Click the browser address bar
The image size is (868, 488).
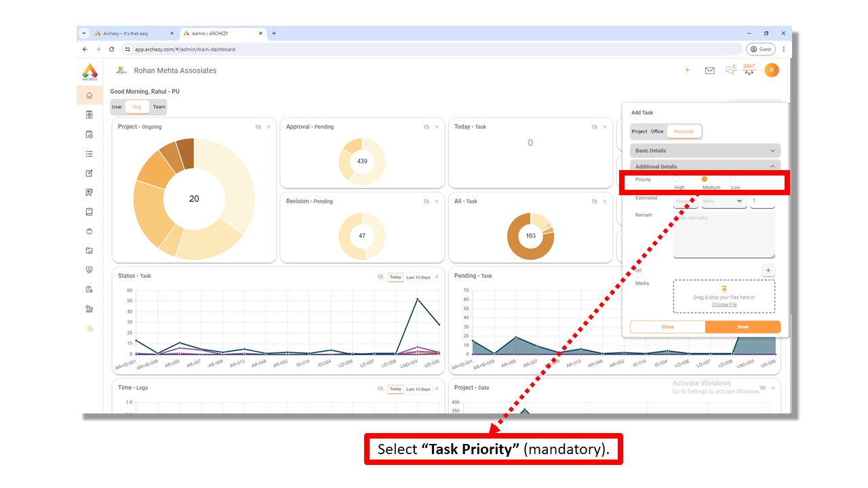[432, 49]
